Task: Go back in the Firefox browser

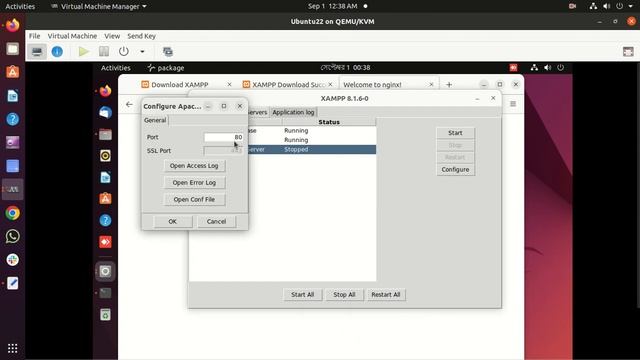Action: (129, 104)
